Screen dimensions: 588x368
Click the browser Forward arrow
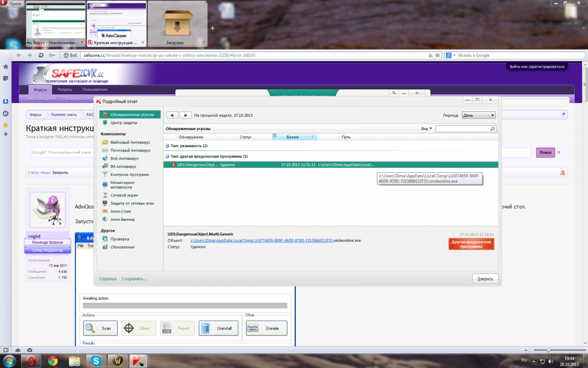coord(29,55)
